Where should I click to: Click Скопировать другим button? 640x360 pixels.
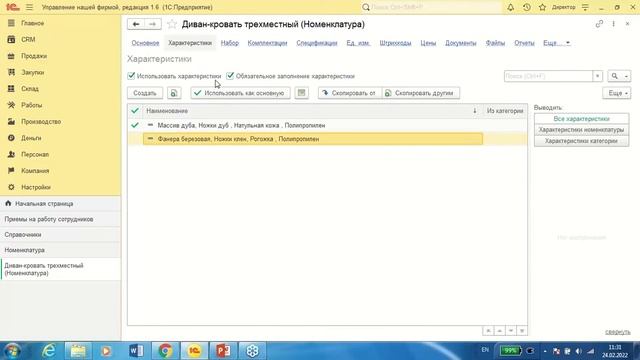[x=421, y=93]
